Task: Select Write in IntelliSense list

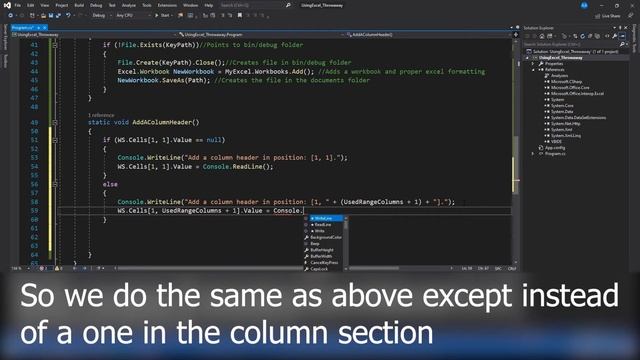Action: click(323, 231)
